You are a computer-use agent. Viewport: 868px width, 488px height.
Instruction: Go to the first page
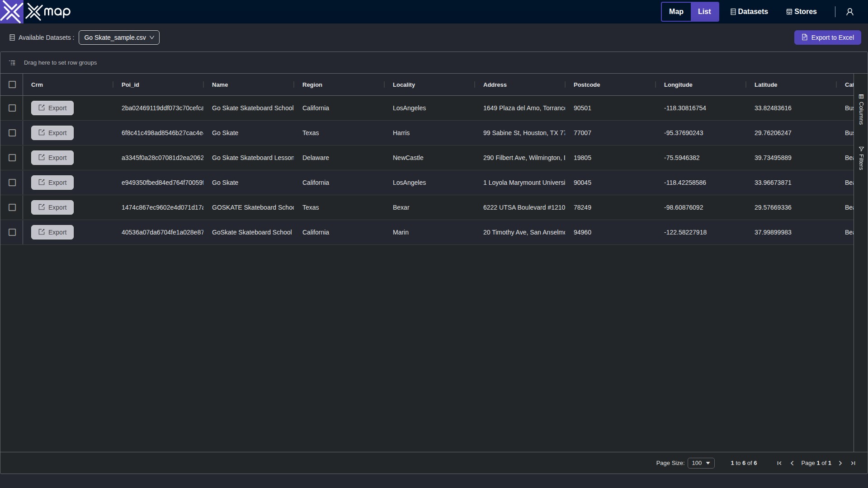point(779,463)
